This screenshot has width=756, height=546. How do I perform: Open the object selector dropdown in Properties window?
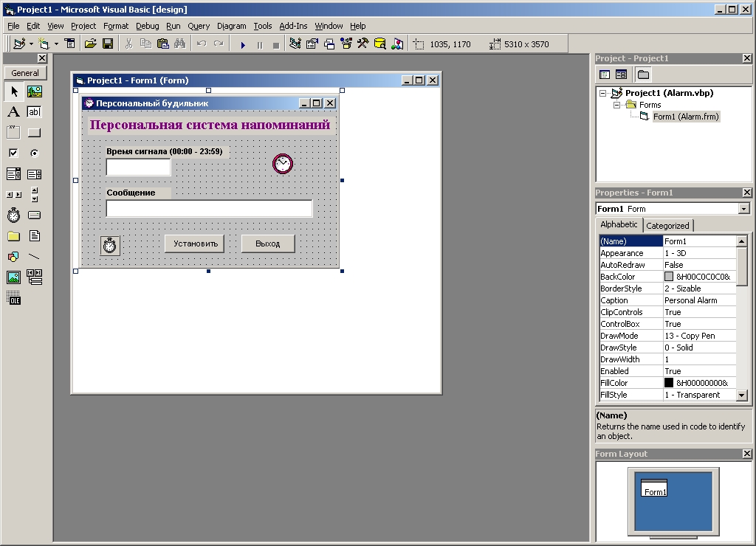coord(744,208)
